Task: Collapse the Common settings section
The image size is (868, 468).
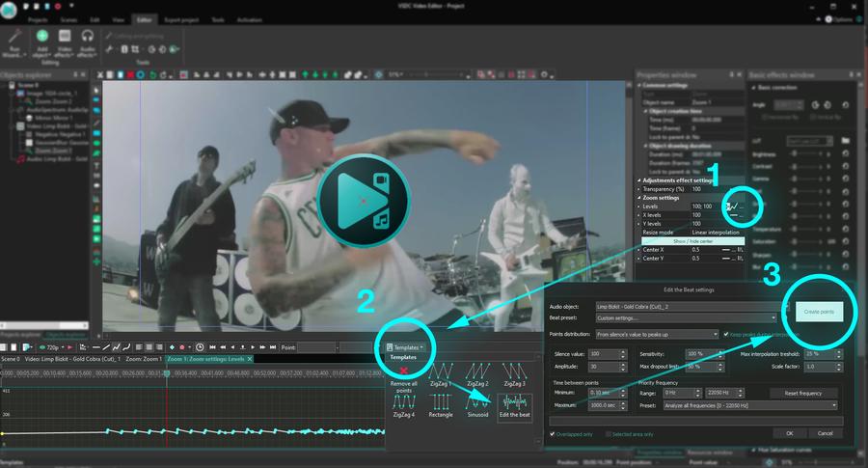Action: click(x=639, y=85)
